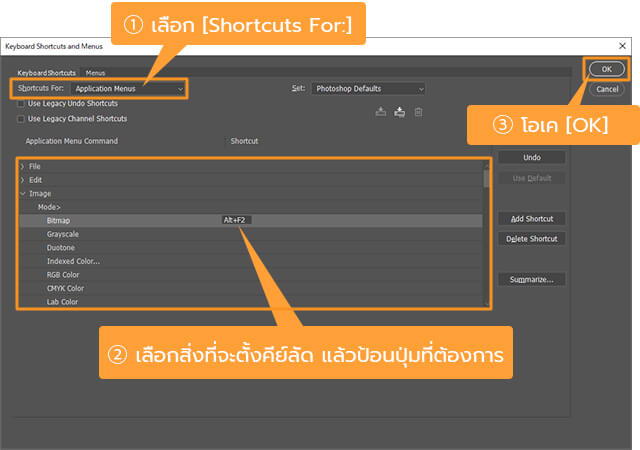Toggle Use Legacy Channel Shortcuts checkbox
The image size is (640, 450).
pos(21,118)
